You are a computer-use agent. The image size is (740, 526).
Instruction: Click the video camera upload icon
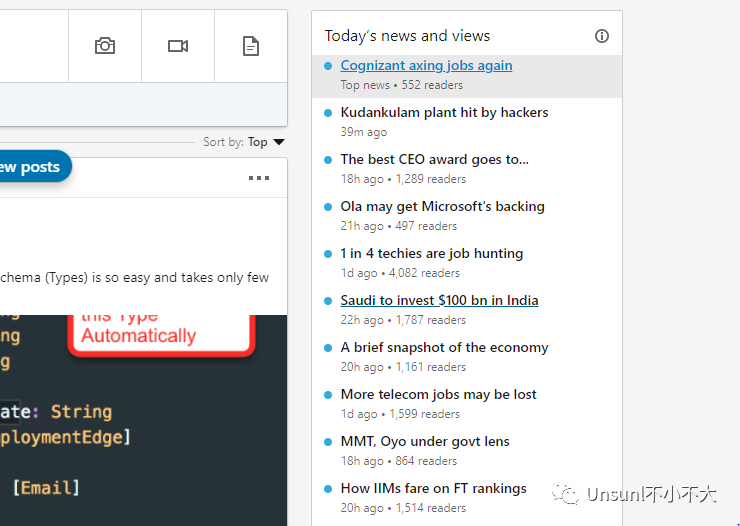pyautogui.click(x=178, y=46)
